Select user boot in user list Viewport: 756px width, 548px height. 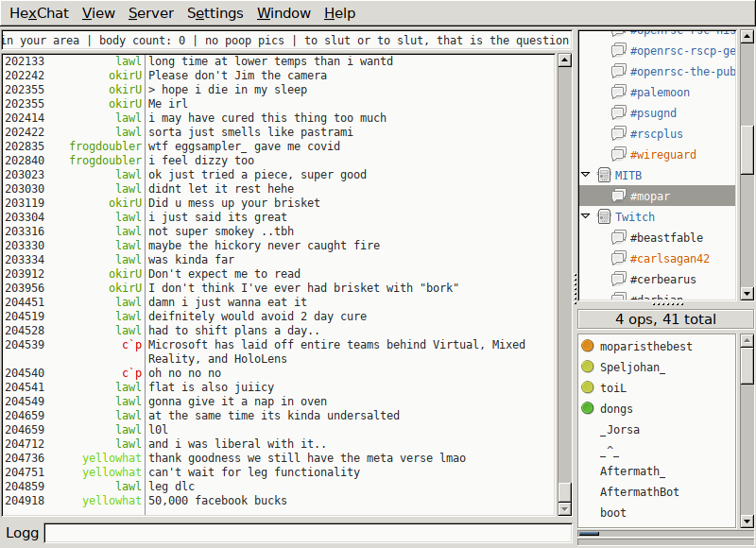tap(612, 512)
